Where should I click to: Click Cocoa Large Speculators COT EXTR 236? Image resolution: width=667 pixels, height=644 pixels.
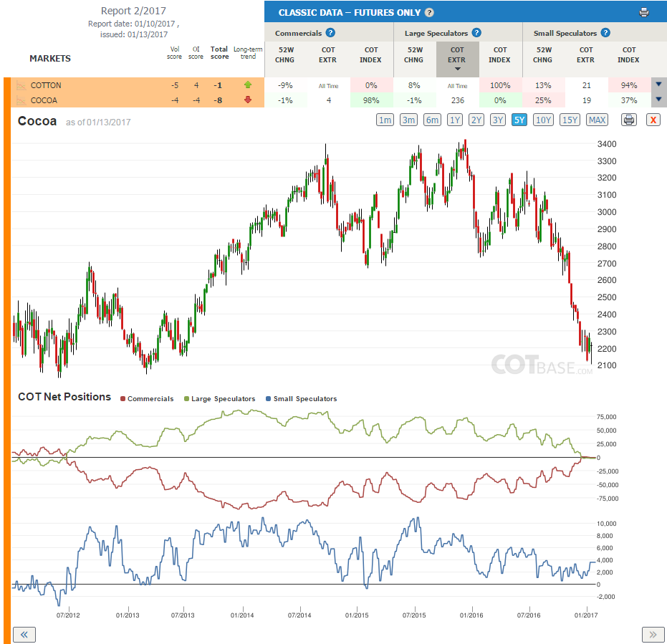click(458, 100)
